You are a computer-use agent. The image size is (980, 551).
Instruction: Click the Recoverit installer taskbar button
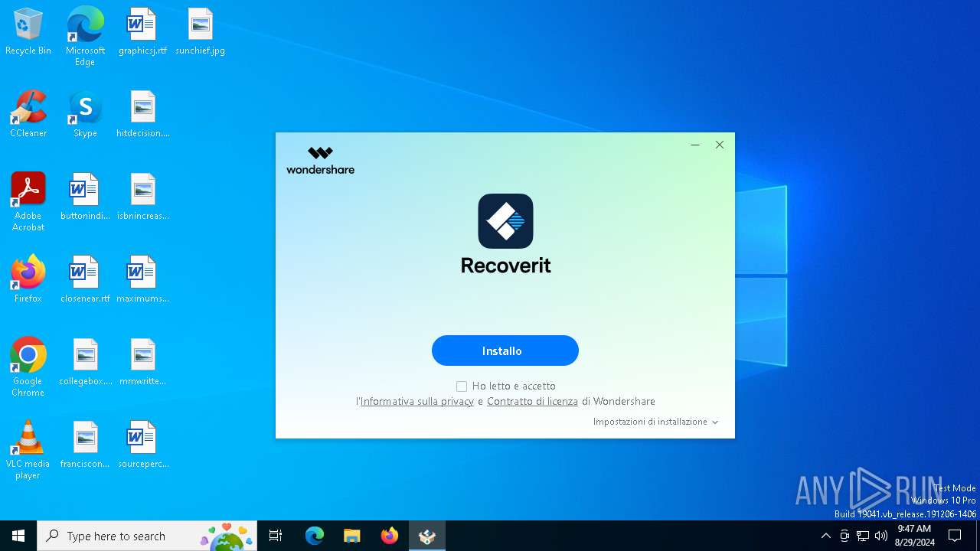(x=427, y=536)
